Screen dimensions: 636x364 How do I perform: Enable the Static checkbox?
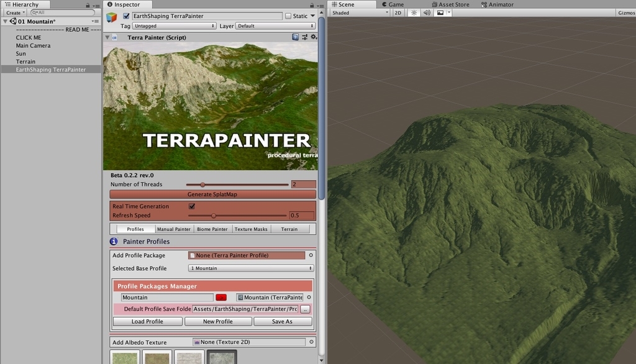tap(288, 16)
